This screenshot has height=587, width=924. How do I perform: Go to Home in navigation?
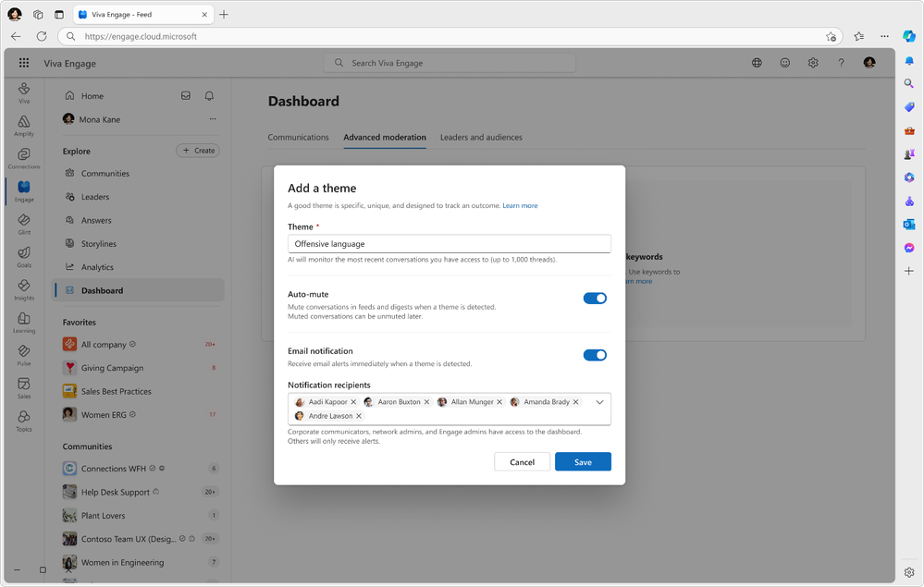(x=92, y=96)
